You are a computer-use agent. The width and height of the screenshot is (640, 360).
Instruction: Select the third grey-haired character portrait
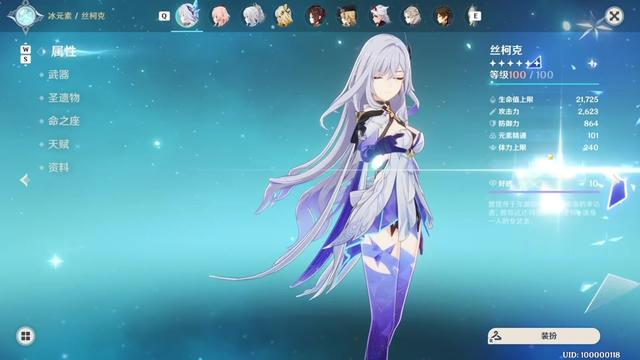[x=411, y=16]
